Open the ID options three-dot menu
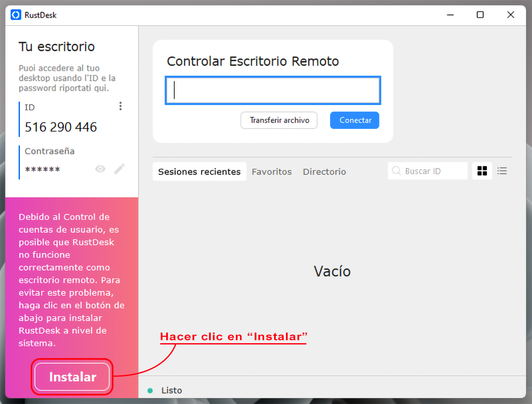The width and height of the screenshot is (532, 404). click(120, 106)
